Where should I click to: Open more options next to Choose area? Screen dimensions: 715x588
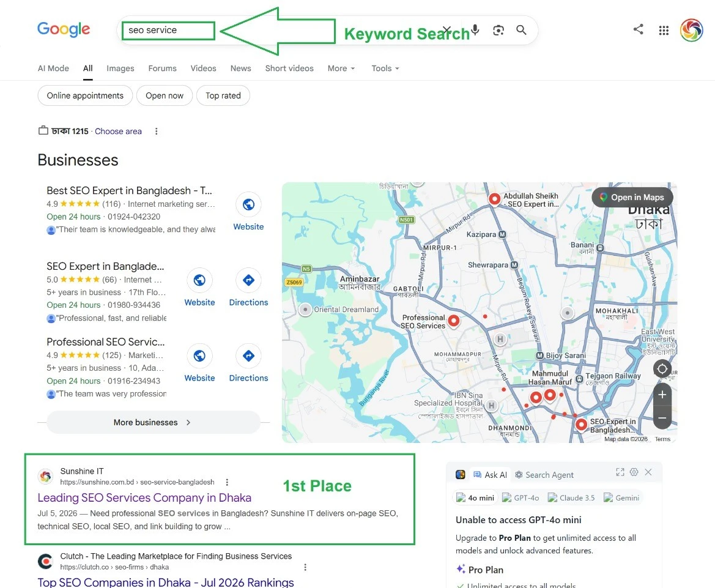(157, 132)
